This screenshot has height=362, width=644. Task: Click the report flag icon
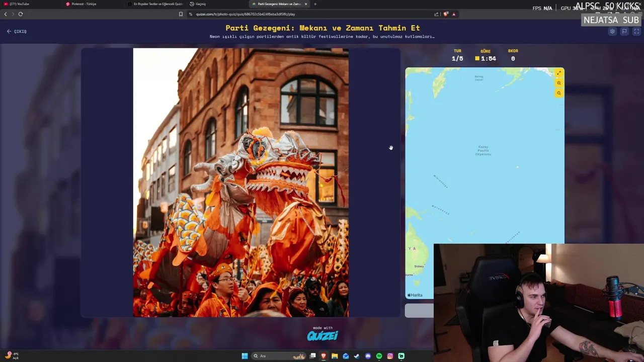624,31
